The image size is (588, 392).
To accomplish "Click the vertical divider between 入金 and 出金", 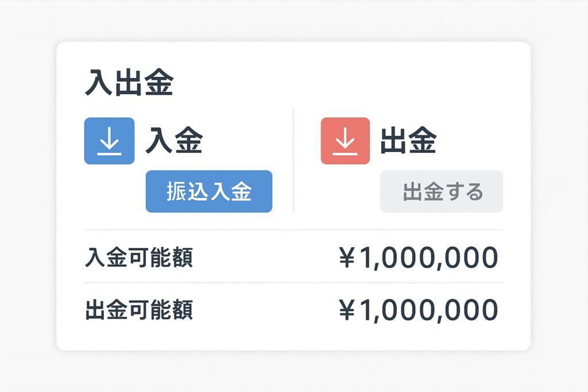I will [x=293, y=161].
